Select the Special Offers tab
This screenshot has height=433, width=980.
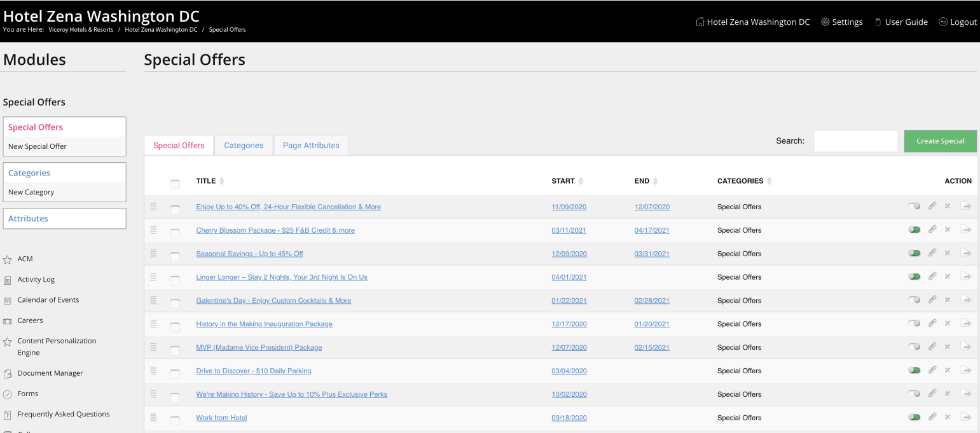coord(179,145)
